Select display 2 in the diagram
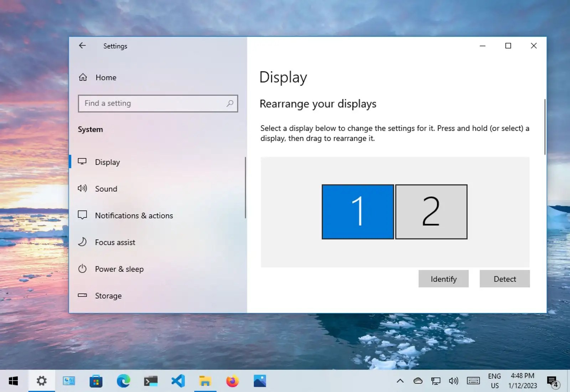 (x=431, y=212)
